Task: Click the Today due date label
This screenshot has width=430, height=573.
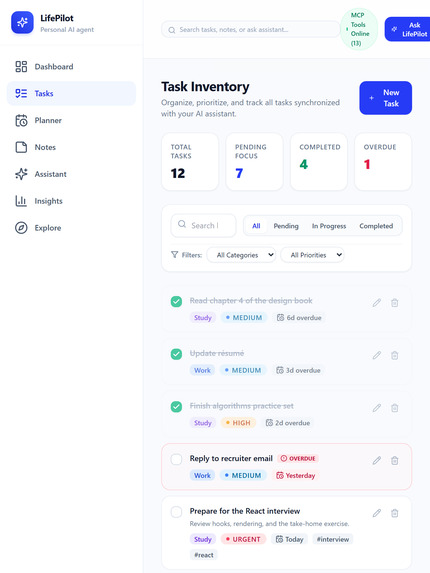Action: (x=290, y=539)
